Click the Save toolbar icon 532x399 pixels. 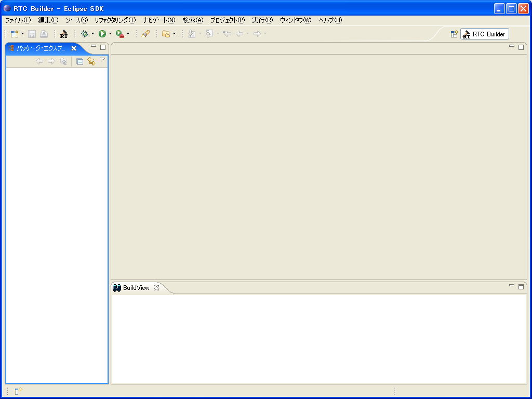click(x=31, y=34)
